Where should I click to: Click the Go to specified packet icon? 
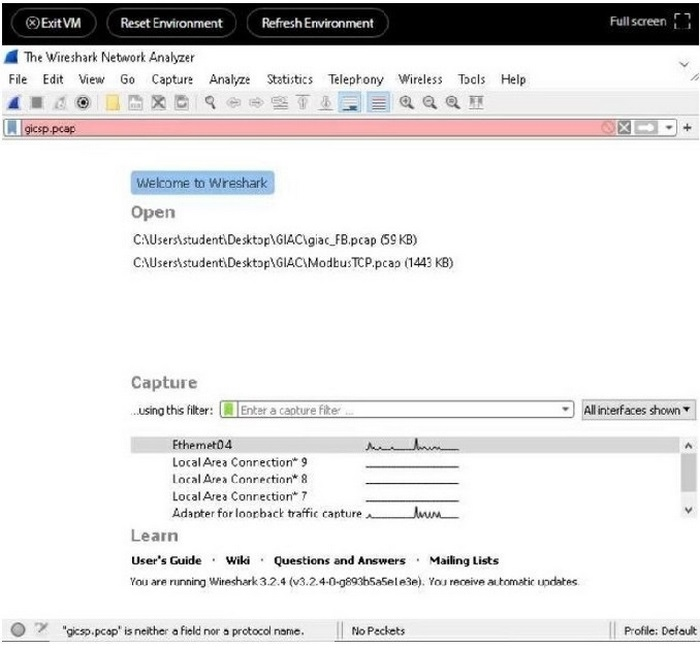pos(279,103)
